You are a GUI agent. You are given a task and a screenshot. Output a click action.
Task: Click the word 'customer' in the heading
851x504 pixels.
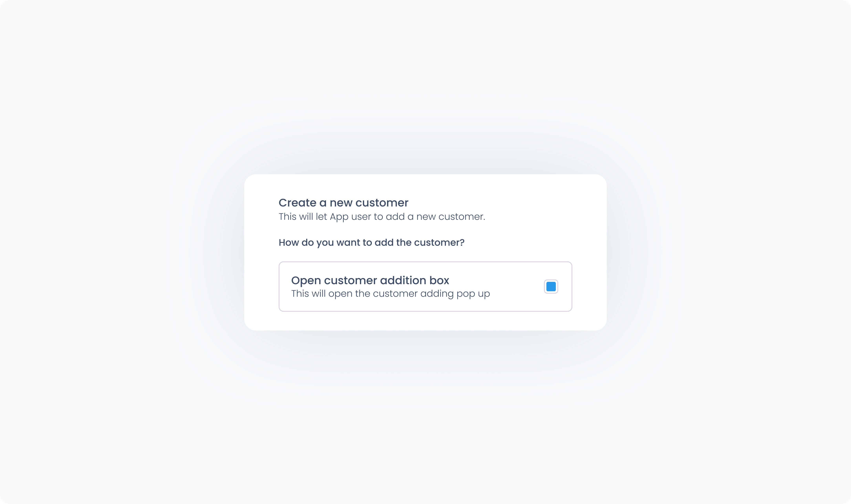[x=382, y=203]
